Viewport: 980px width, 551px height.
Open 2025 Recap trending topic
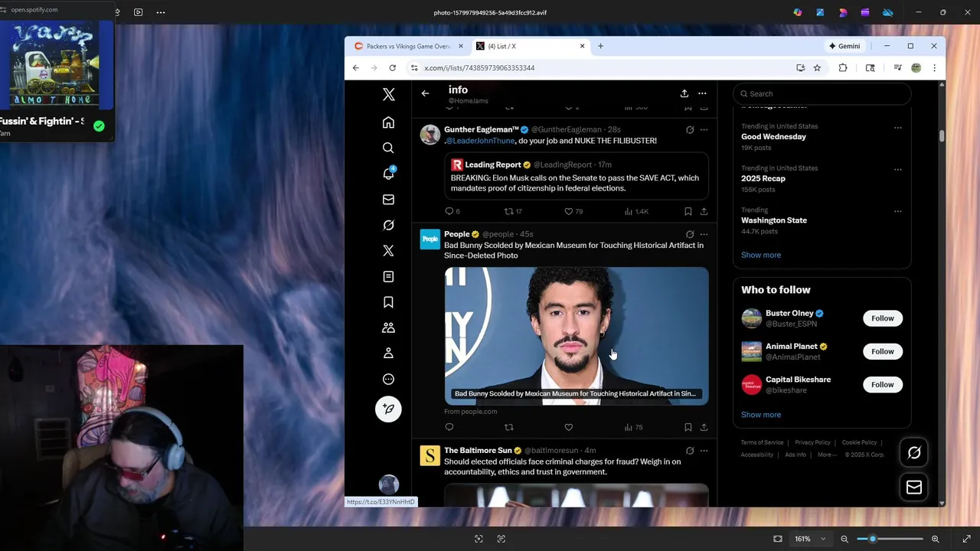point(763,178)
